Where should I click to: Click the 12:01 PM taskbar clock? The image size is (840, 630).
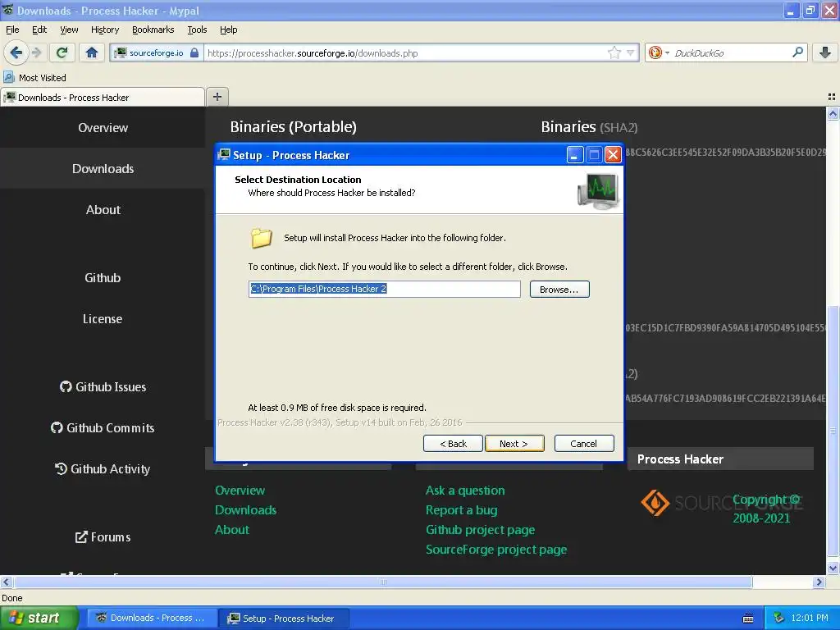[x=810, y=618]
